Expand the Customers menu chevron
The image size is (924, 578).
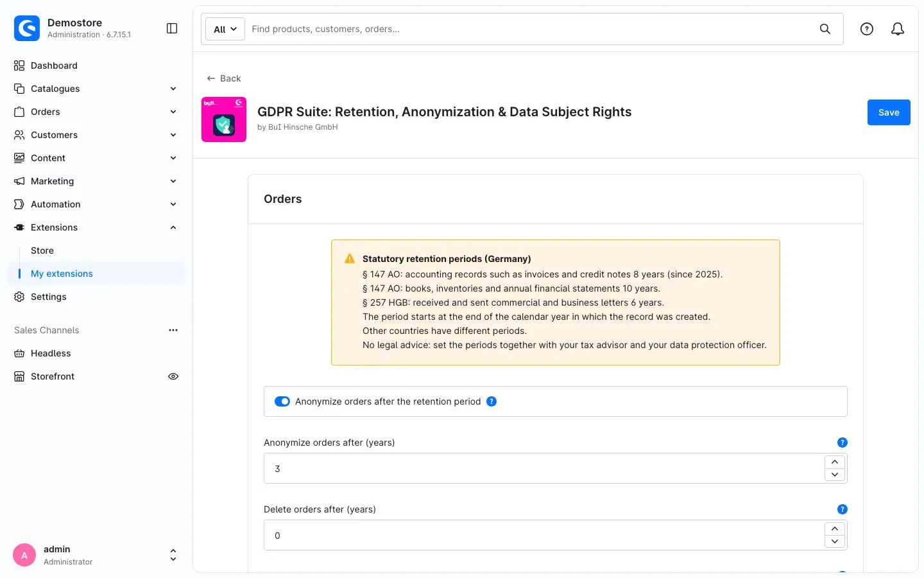pyautogui.click(x=173, y=135)
